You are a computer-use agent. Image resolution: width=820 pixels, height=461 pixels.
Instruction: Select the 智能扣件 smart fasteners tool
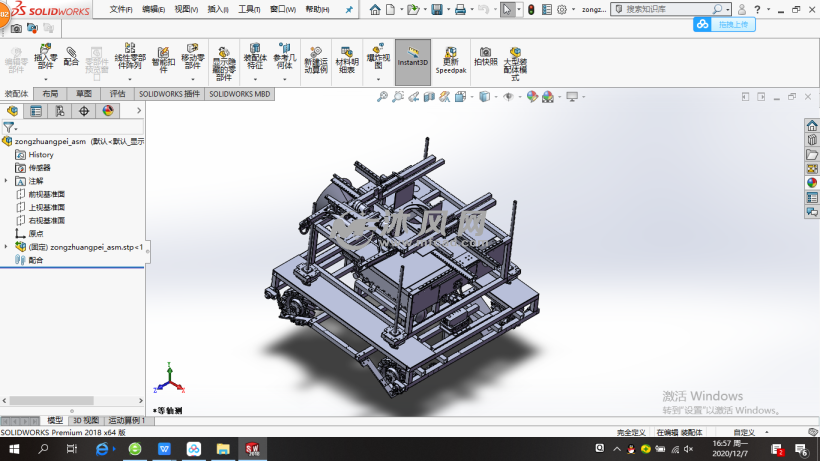163,57
